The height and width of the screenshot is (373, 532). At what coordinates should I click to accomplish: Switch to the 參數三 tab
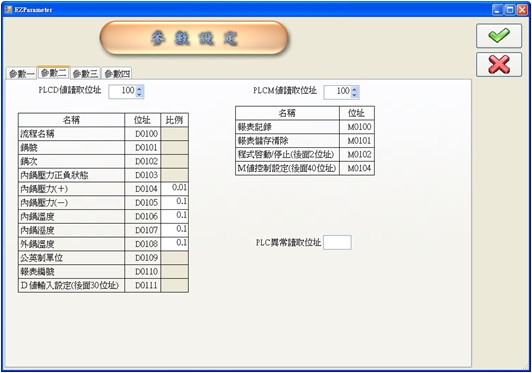tap(85, 74)
